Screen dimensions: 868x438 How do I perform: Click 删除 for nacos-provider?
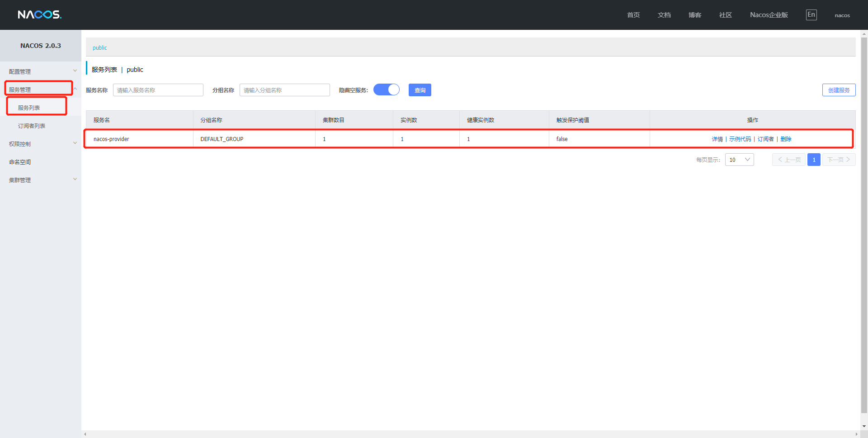point(786,139)
